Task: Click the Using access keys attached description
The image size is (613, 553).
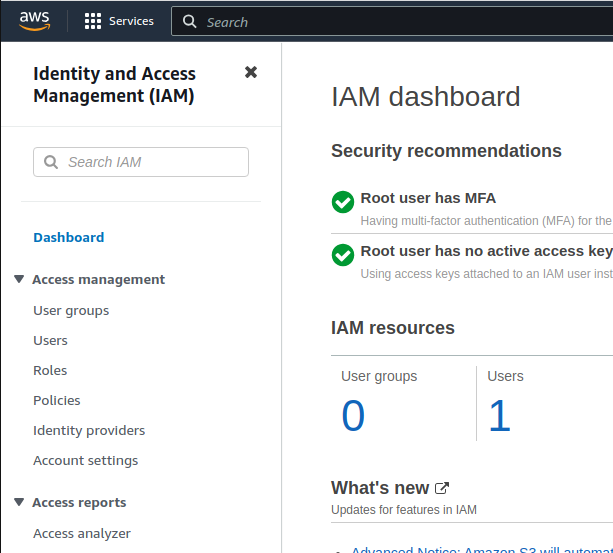Action: [487, 274]
